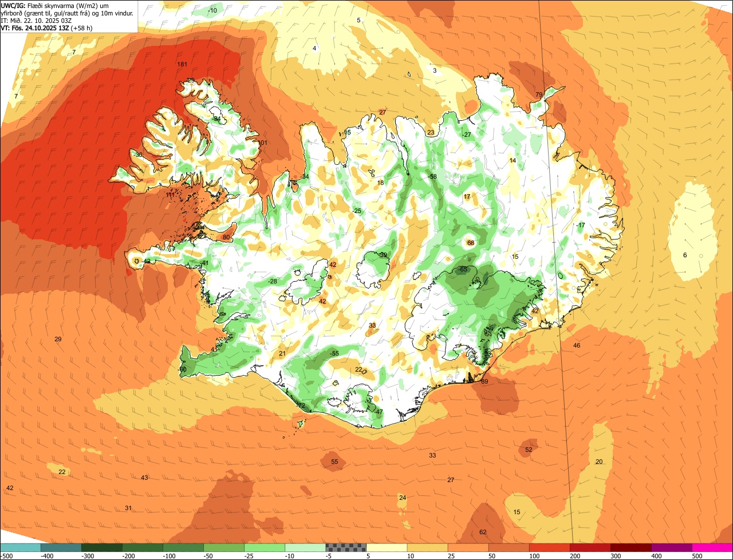Click the purple 400 to 500 swatch

click(x=671, y=547)
